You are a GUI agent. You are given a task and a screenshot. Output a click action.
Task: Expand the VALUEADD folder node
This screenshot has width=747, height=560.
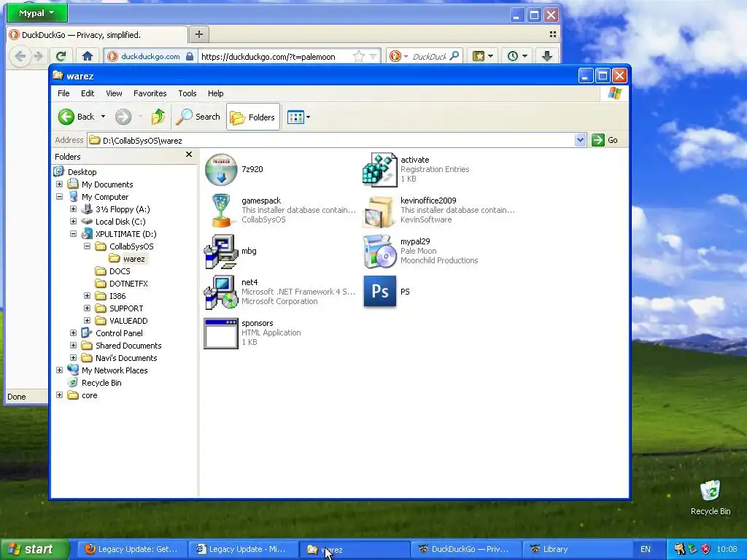88,321
